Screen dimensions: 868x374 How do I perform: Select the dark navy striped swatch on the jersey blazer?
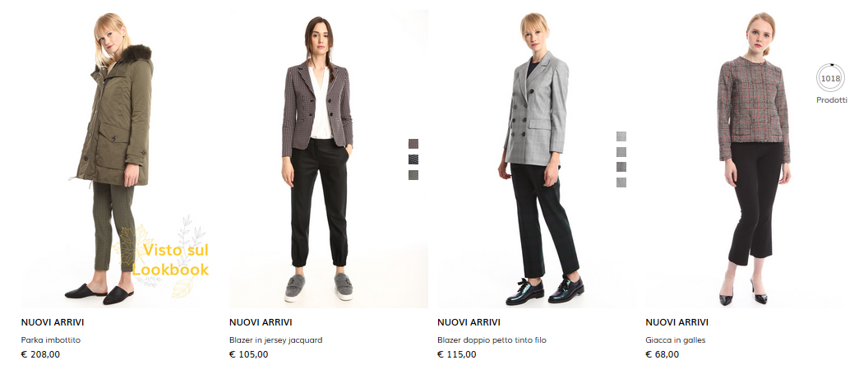[413, 159]
